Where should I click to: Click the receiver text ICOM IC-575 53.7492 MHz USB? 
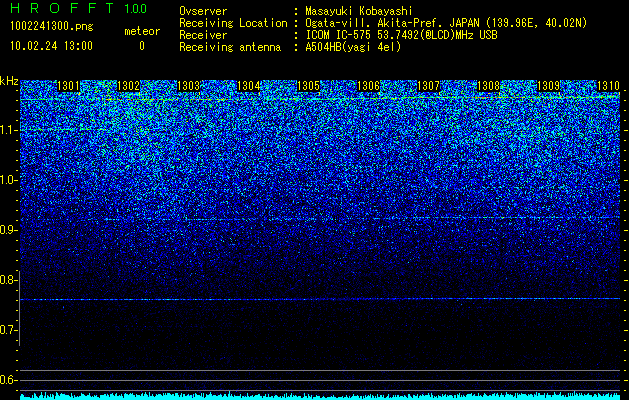pyautogui.click(x=401, y=35)
